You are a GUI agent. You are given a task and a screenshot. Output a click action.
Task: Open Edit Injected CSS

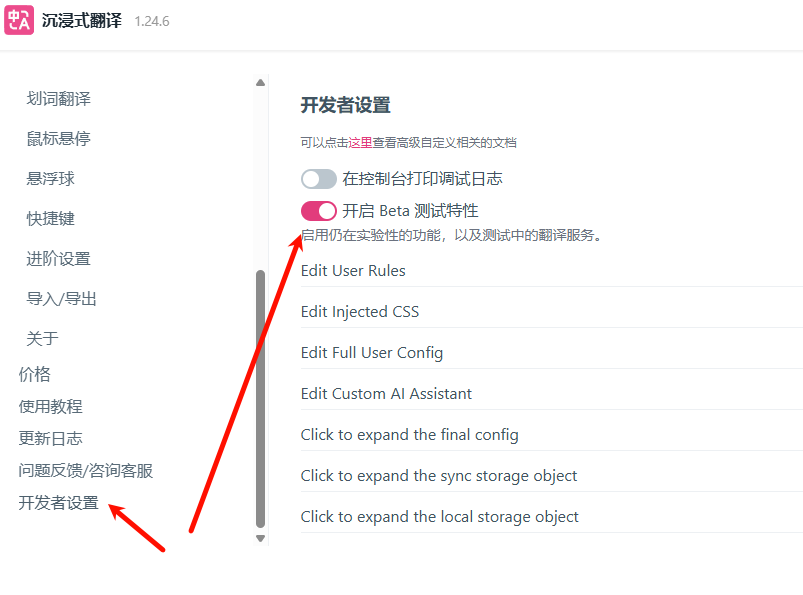pyautogui.click(x=360, y=312)
